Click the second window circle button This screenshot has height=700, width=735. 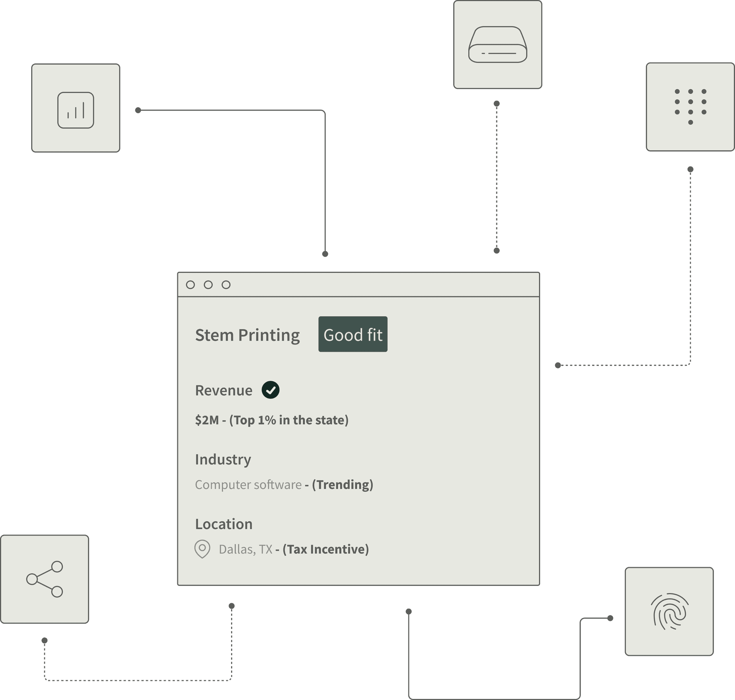[208, 285]
